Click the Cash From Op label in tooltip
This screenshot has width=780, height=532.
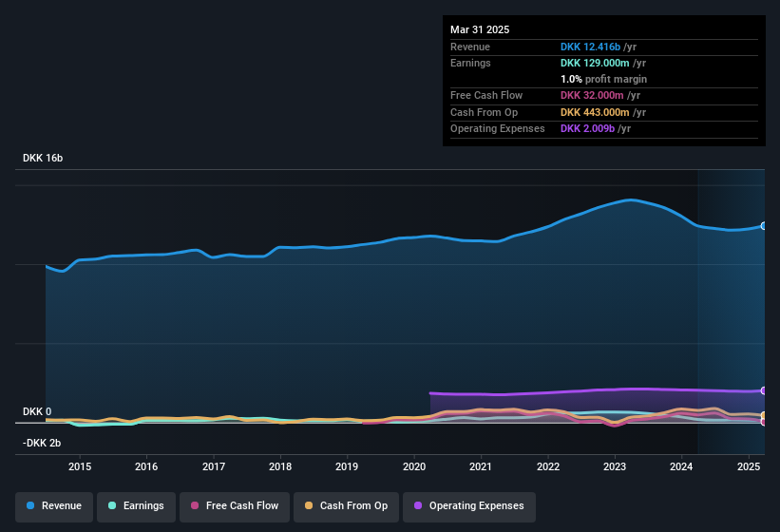click(x=484, y=112)
